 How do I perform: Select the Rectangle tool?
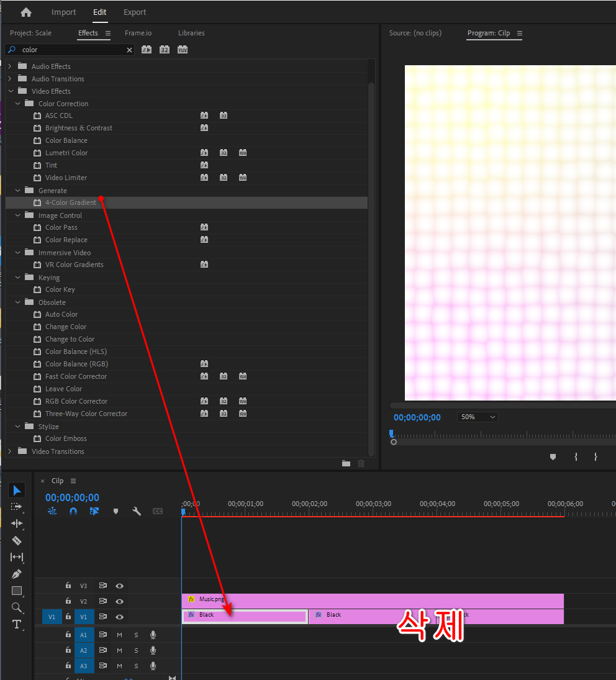[x=17, y=591]
